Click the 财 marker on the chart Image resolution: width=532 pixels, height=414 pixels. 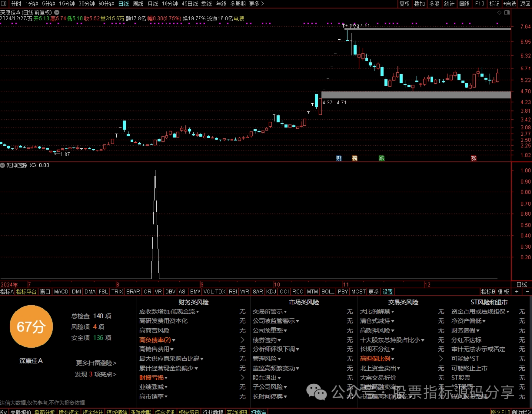pyautogui.click(x=339, y=158)
